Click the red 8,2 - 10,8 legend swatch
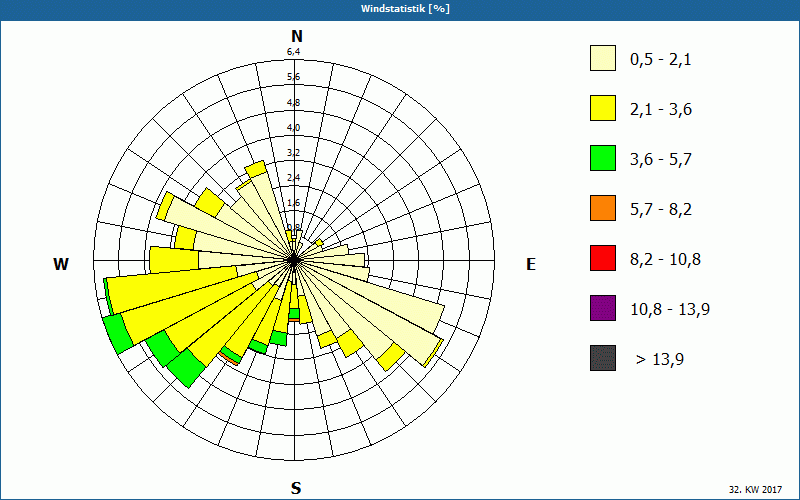The width and height of the screenshot is (800, 500). point(603,258)
